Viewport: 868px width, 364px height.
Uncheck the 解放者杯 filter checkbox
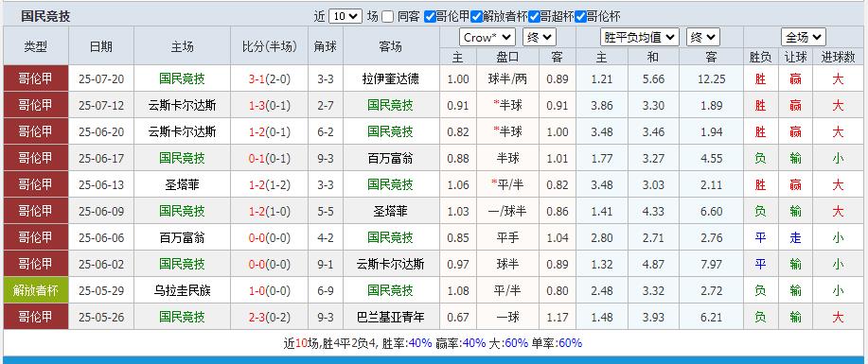click(x=476, y=17)
